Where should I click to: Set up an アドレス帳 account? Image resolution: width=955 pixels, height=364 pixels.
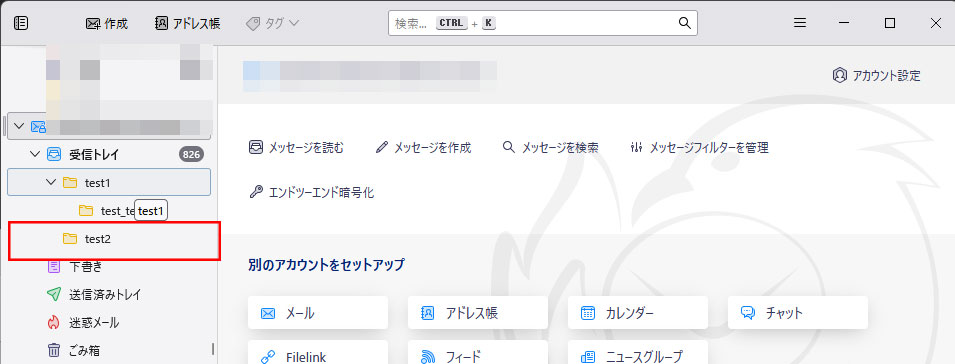478,313
